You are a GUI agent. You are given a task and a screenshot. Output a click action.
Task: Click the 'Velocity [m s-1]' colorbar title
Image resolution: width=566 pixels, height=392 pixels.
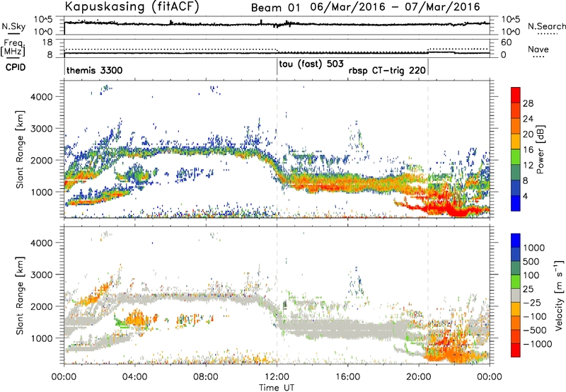[x=559, y=295]
